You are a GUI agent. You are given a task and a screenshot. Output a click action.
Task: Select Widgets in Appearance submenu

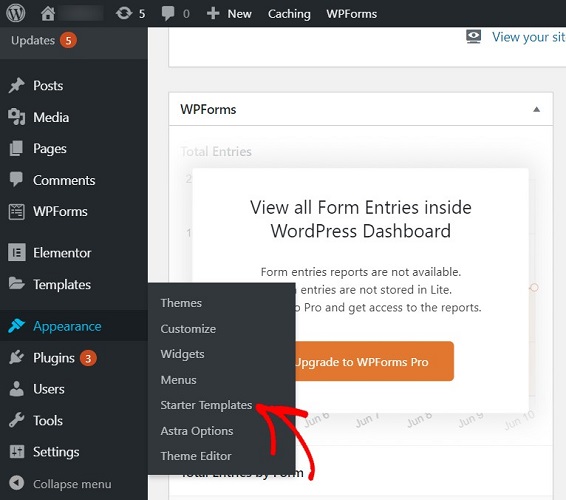click(x=183, y=354)
